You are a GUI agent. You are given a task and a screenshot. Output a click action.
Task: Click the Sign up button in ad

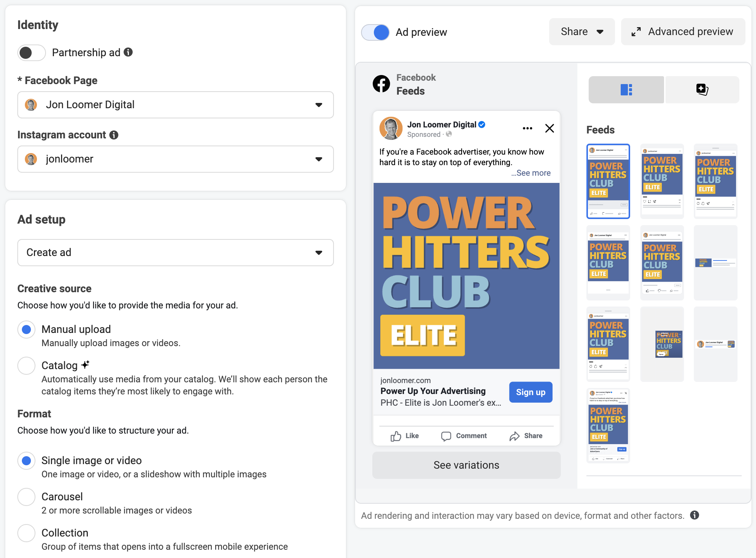coord(531,392)
